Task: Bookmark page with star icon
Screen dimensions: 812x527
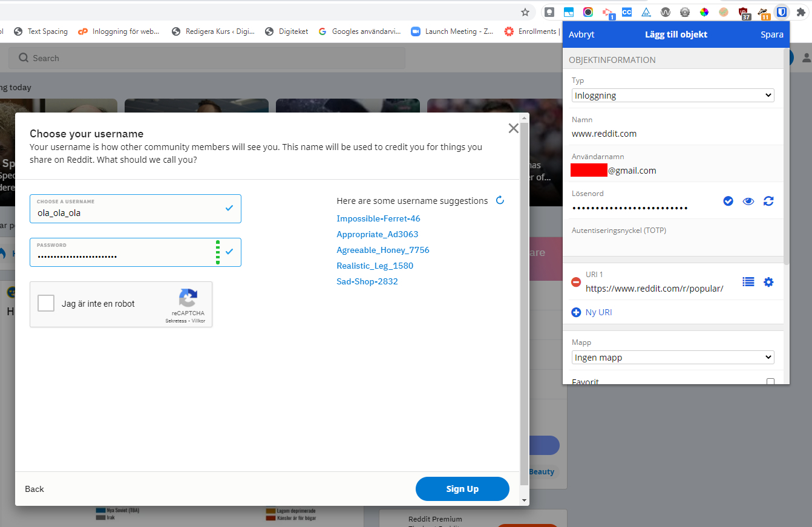Action: pos(525,12)
